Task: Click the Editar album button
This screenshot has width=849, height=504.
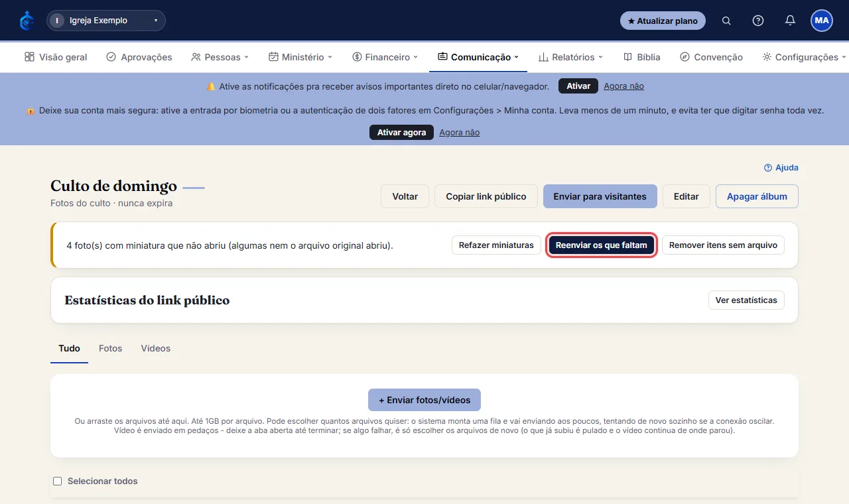Action: tap(686, 196)
